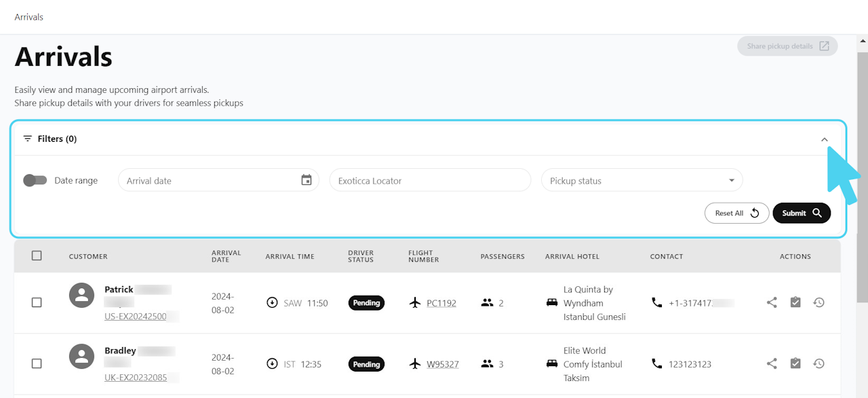Select Bradley's row checkbox

[x=37, y=363]
